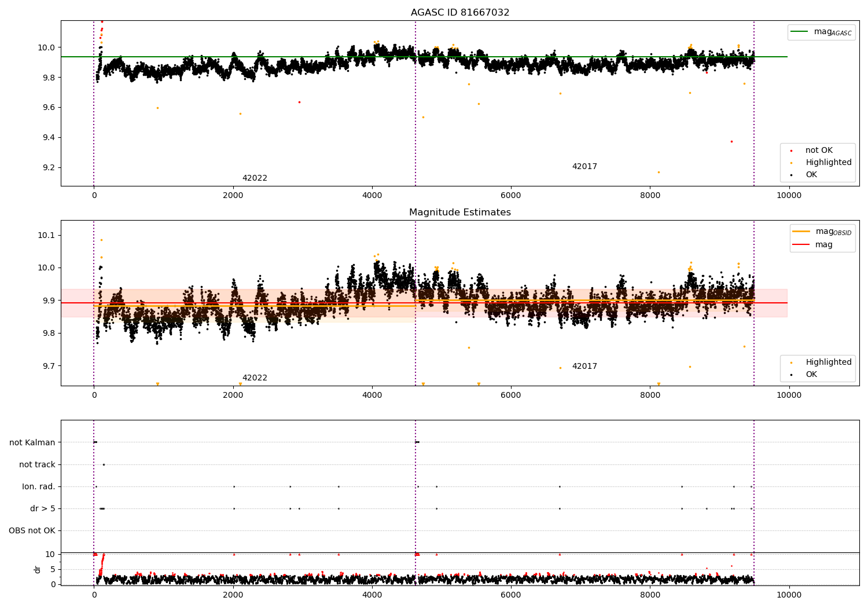The image size is (868, 608).
Task: Click the "OBS not OK" axis label
Action: (x=32, y=531)
